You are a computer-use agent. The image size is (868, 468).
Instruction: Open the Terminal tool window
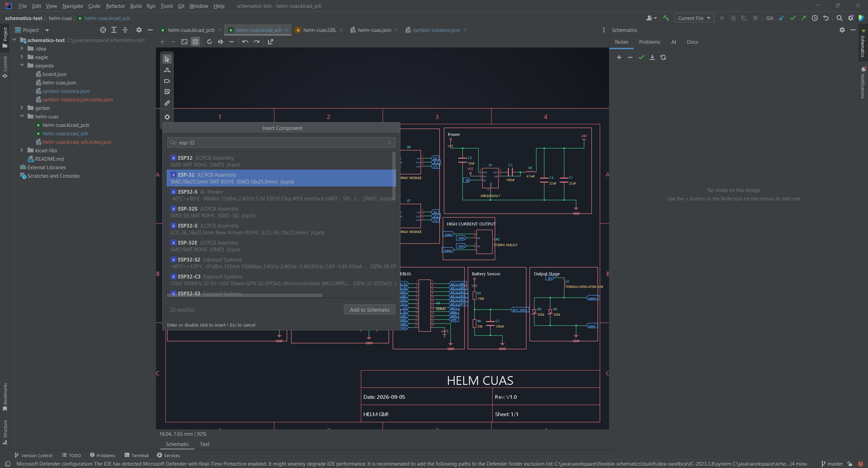pyautogui.click(x=136, y=456)
